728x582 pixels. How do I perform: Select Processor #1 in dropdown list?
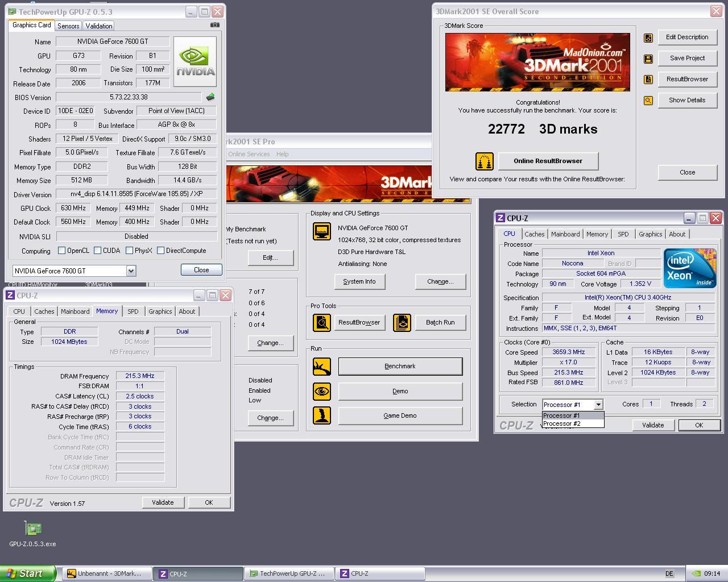pos(573,415)
